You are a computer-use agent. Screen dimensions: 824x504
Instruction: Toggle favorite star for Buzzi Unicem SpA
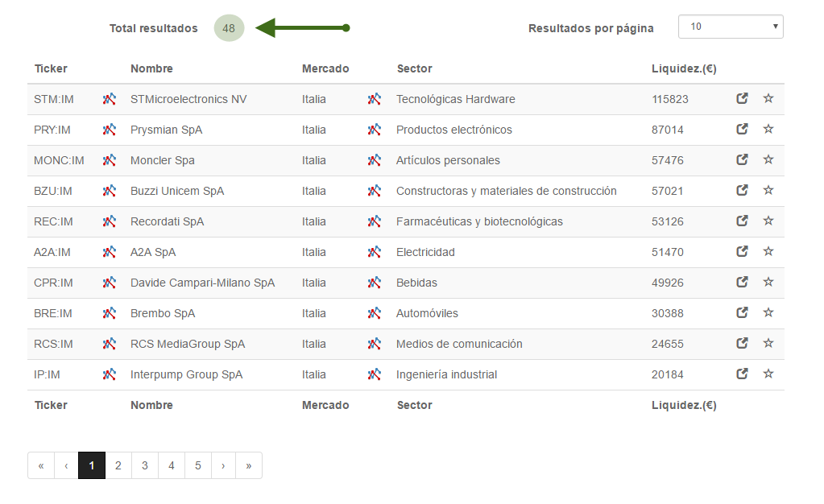pyautogui.click(x=768, y=190)
